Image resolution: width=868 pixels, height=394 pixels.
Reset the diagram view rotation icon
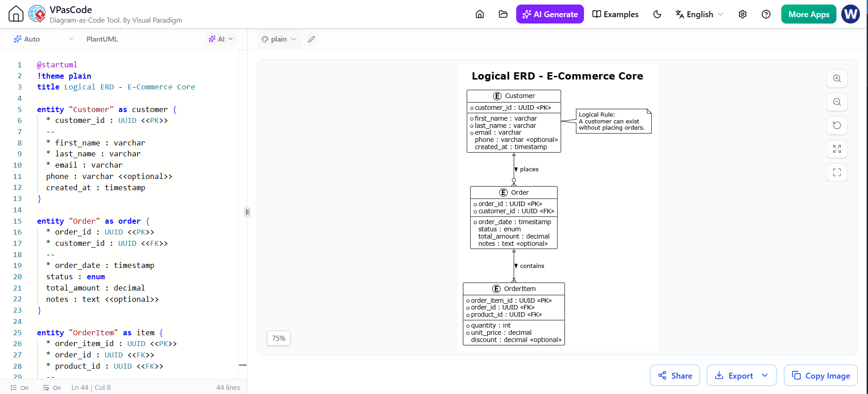(837, 125)
